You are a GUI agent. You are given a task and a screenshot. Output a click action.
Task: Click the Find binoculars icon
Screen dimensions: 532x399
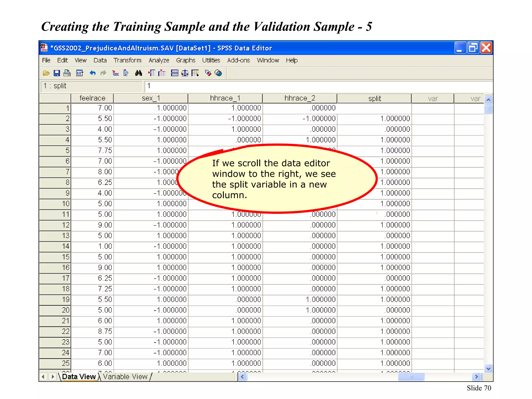[138, 73]
